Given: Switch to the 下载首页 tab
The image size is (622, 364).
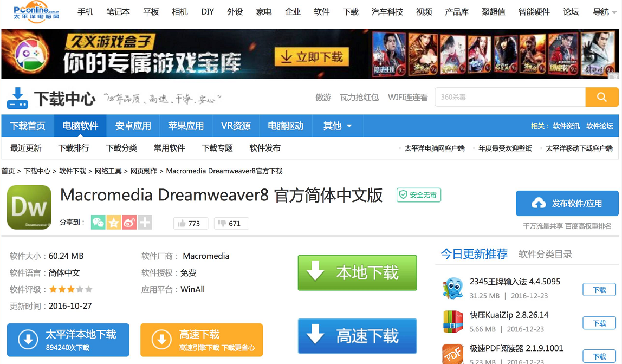Looking at the screenshot, I should tap(28, 126).
